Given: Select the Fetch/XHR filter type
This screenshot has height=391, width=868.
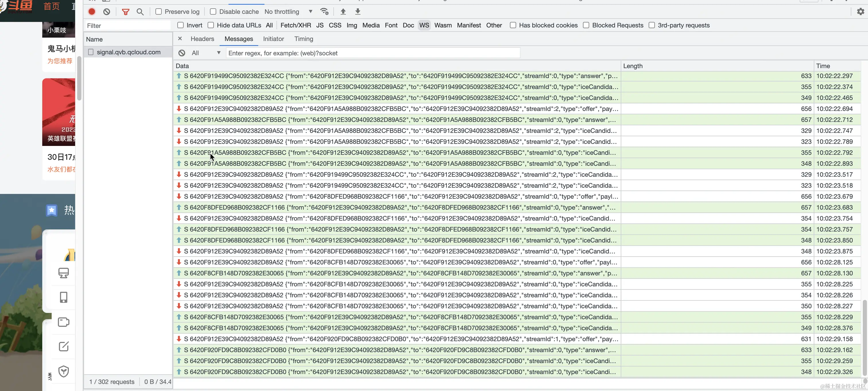Looking at the screenshot, I should click(x=295, y=25).
